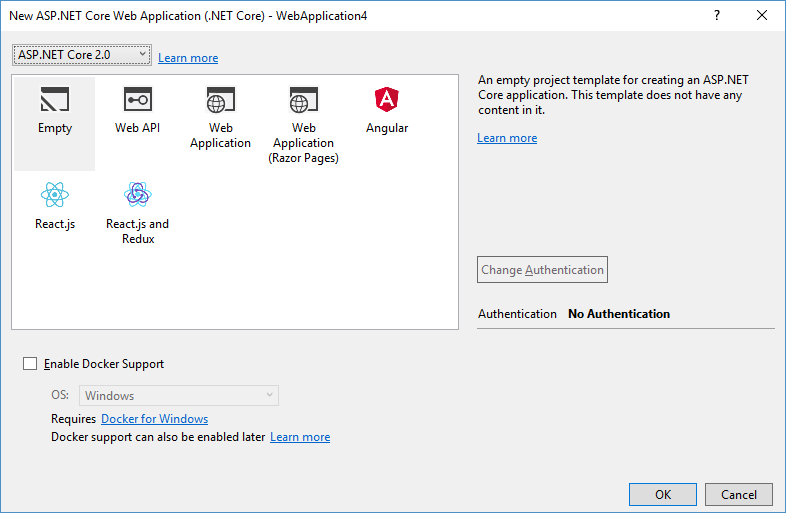Click Learn more next to framework version
This screenshot has width=786, height=513.
coord(188,58)
